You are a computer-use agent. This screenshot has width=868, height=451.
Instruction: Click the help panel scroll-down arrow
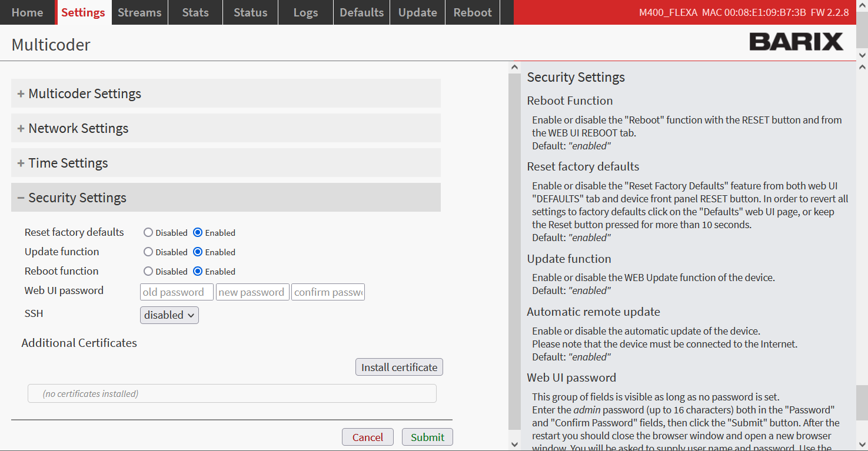click(x=862, y=444)
